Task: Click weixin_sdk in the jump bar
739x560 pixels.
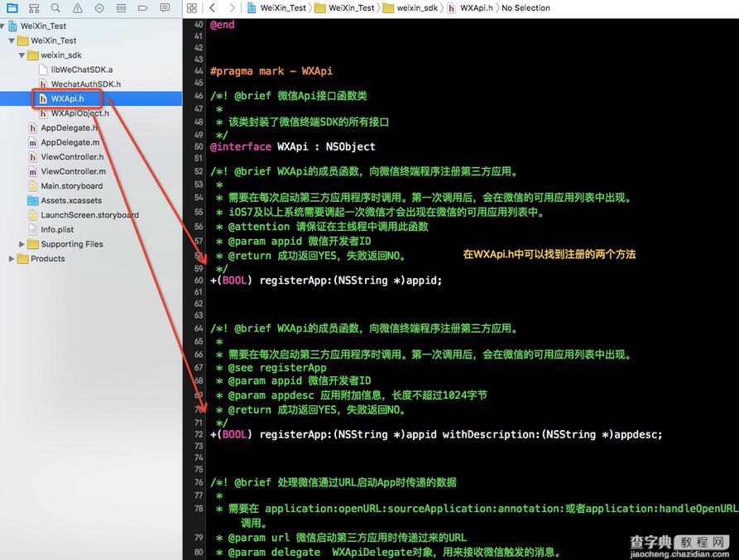Action: 411,8
